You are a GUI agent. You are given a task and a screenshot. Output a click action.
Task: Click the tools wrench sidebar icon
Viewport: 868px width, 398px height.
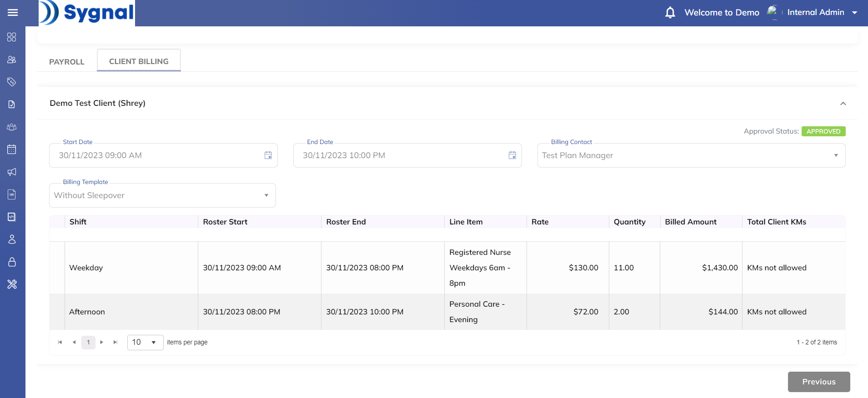coord(12,284)
